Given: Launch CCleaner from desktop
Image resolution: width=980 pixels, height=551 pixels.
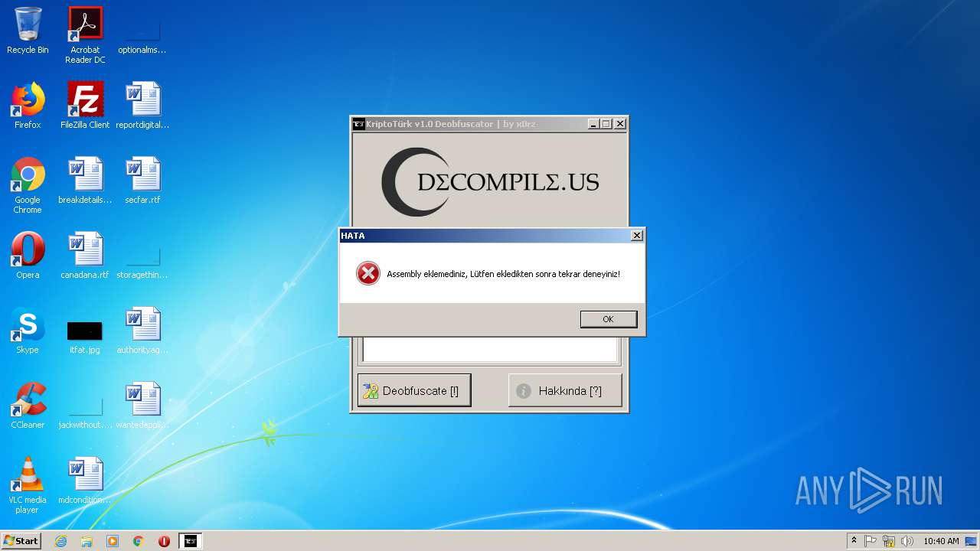Looking at the screenshot, I should (28, 406).
